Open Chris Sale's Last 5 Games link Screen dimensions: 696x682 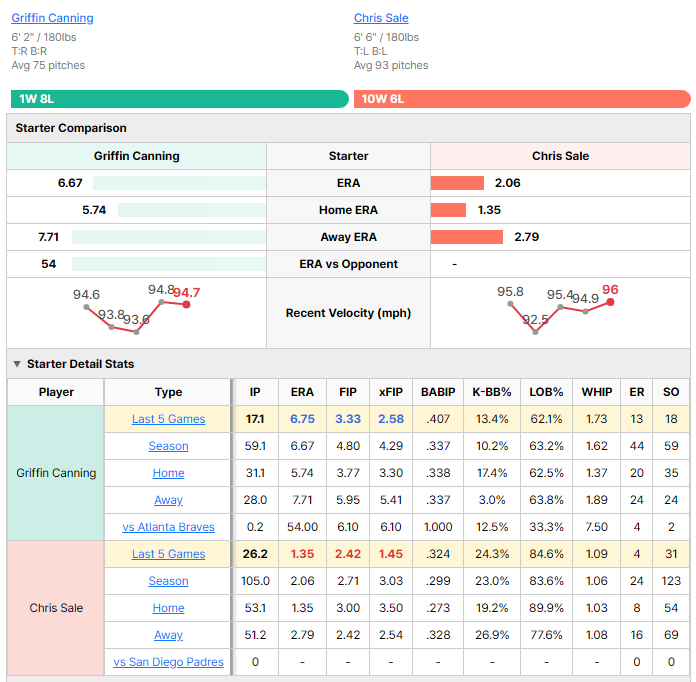click(168, 554)
